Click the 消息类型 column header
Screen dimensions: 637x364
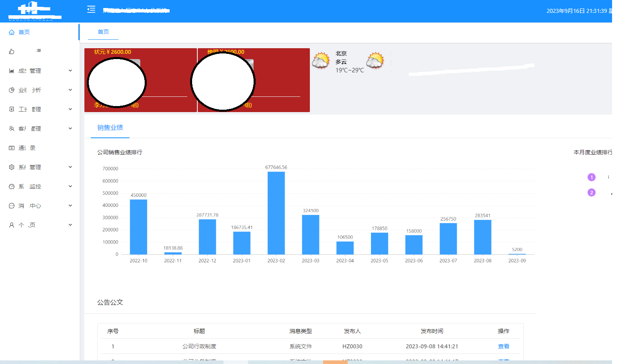pyautogui.click(x=301, y=331)
